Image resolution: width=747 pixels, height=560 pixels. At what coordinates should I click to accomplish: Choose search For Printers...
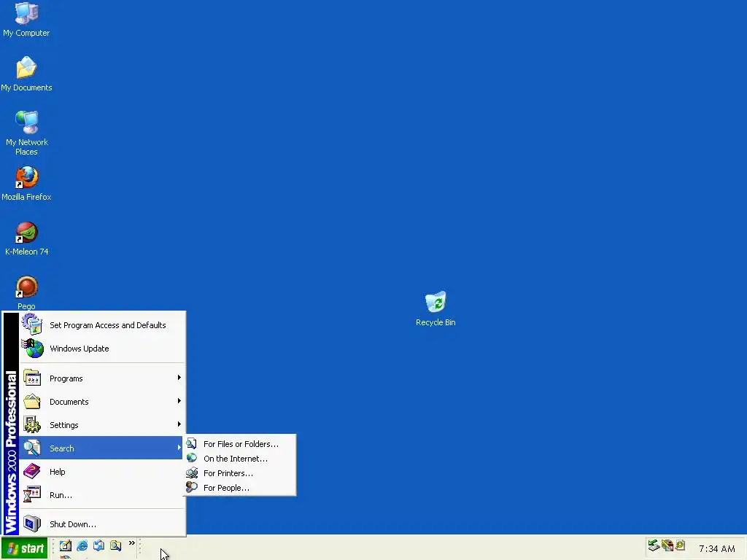(240, 473)
